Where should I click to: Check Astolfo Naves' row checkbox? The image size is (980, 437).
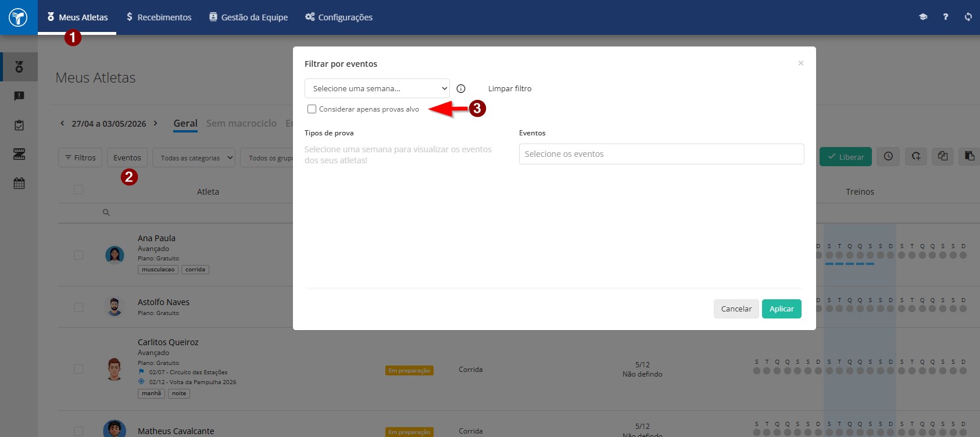point(78,307)
